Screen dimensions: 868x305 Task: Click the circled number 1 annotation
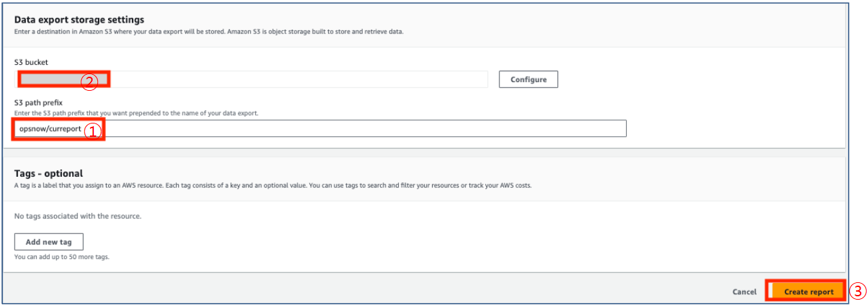tap(93, 131)
